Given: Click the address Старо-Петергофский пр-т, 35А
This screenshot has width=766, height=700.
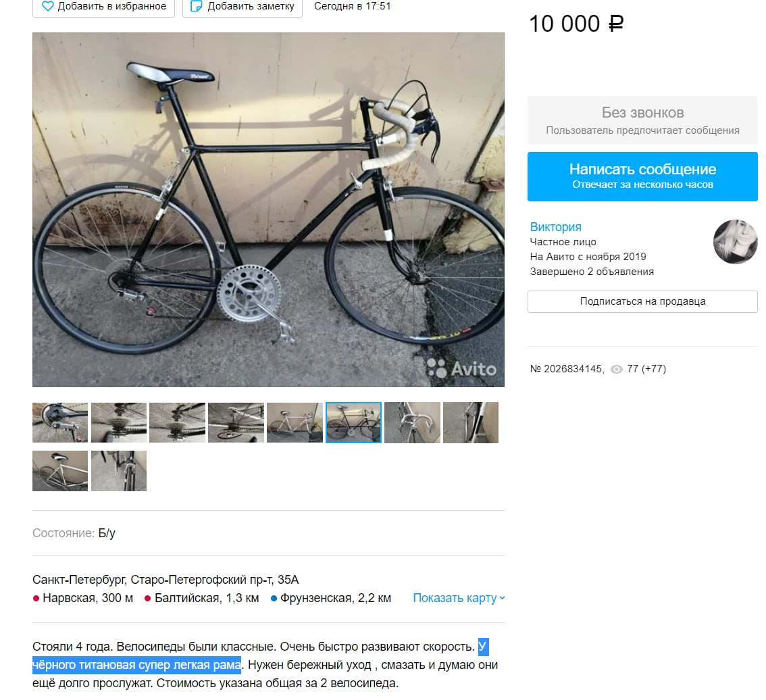Looking at the screenshot, I should tap(215, 580).
